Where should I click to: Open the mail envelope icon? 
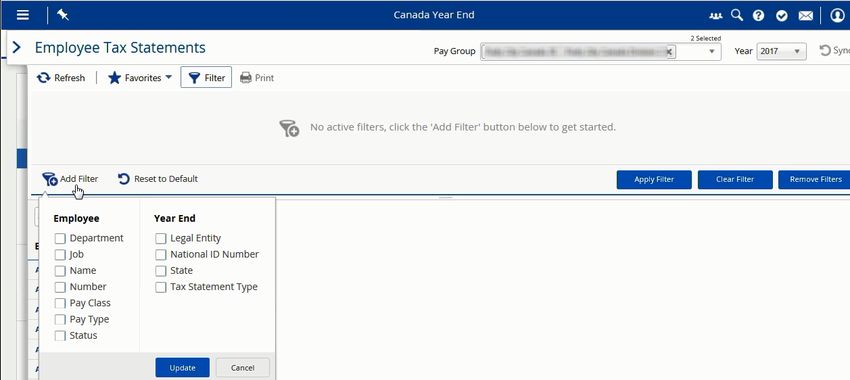click(806, 15)
